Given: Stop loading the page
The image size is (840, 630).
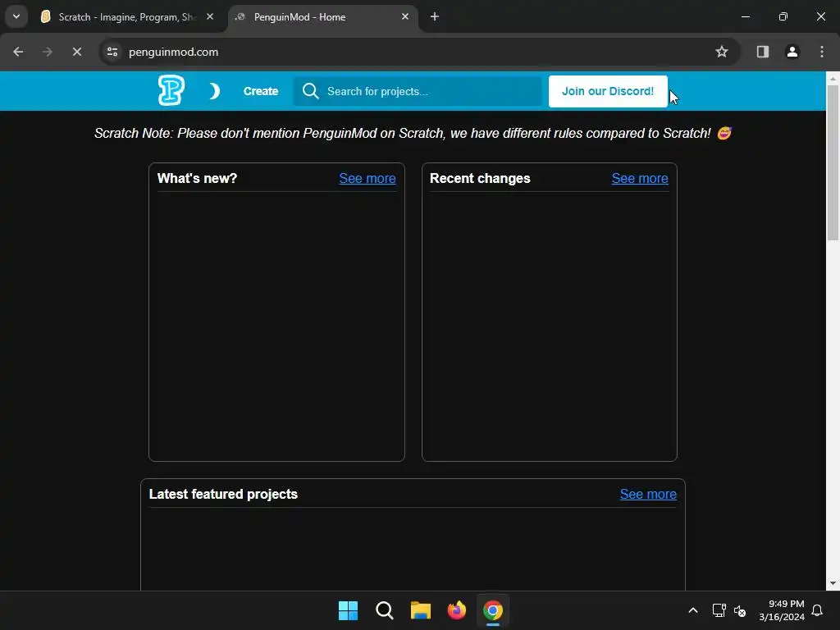Looking at the screenshot, I should tap(76, 52).
